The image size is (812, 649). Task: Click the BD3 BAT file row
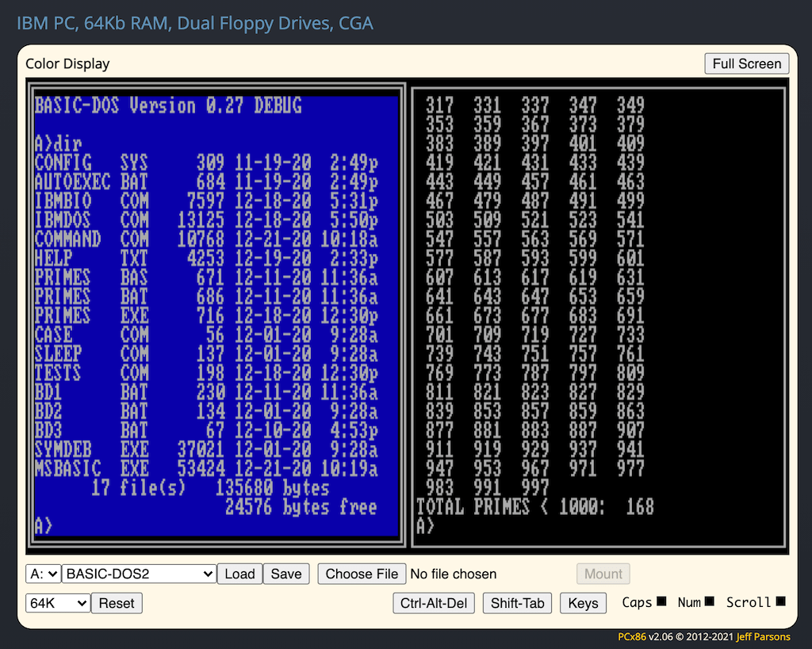(x=206, y=431)
